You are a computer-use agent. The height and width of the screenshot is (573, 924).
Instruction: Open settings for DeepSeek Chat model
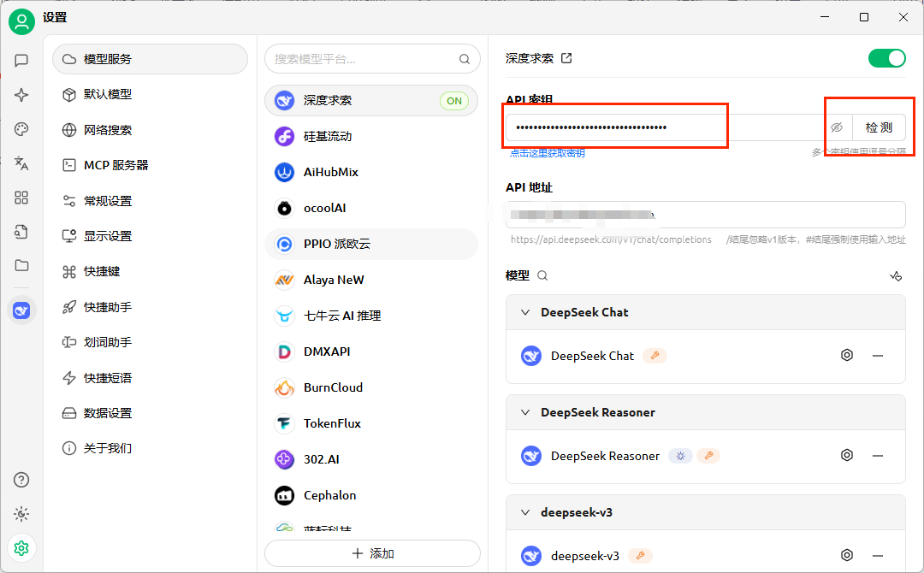tap(847, 355)
